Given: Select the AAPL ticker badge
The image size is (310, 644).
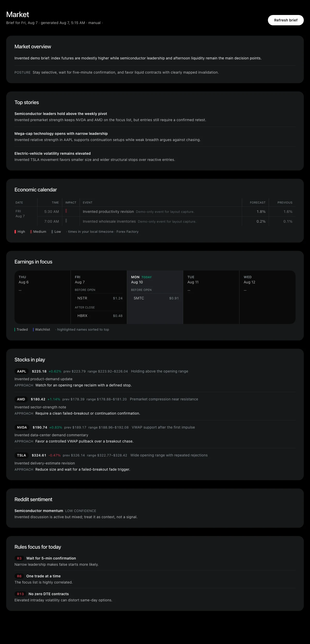Looking at the screenshot, I should click(22, 371).
